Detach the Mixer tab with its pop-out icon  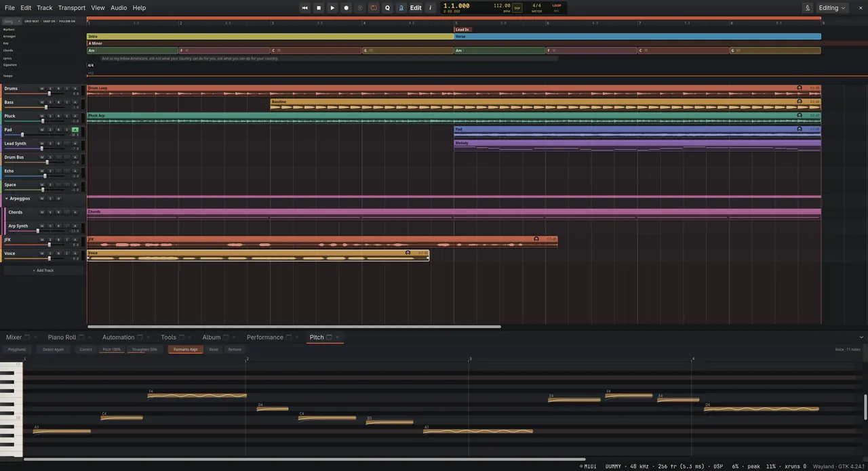click(x=28, y=337)
